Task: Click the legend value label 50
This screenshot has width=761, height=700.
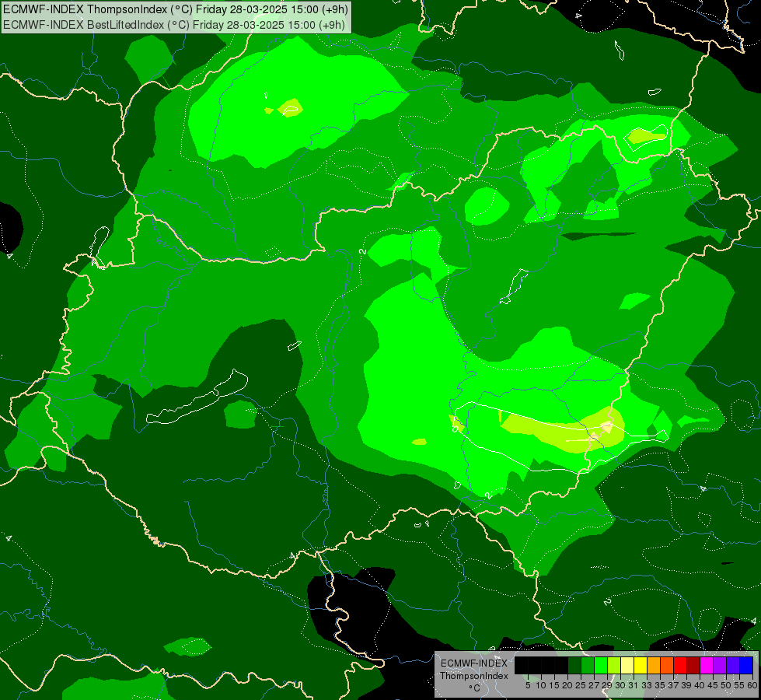Action: (727, 685)
